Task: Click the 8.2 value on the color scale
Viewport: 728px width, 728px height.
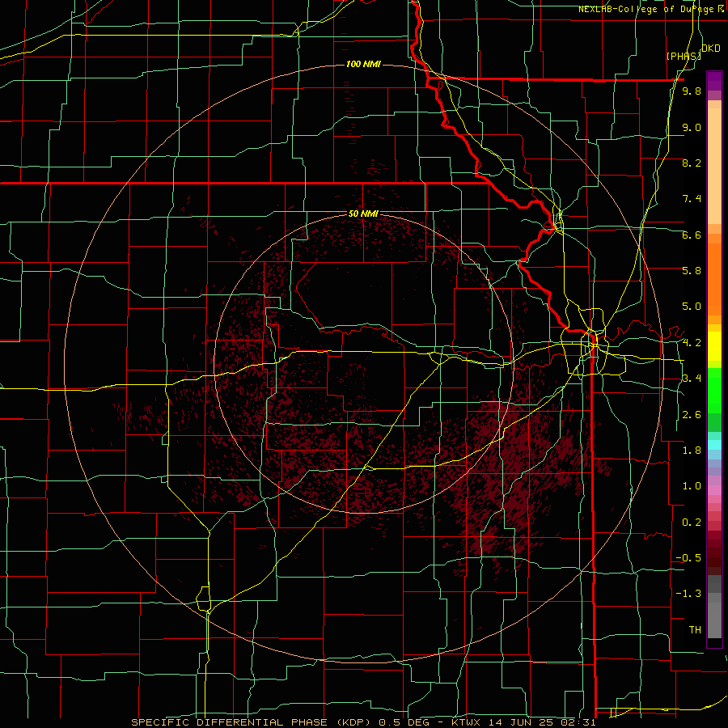Action: coord(692,163)
